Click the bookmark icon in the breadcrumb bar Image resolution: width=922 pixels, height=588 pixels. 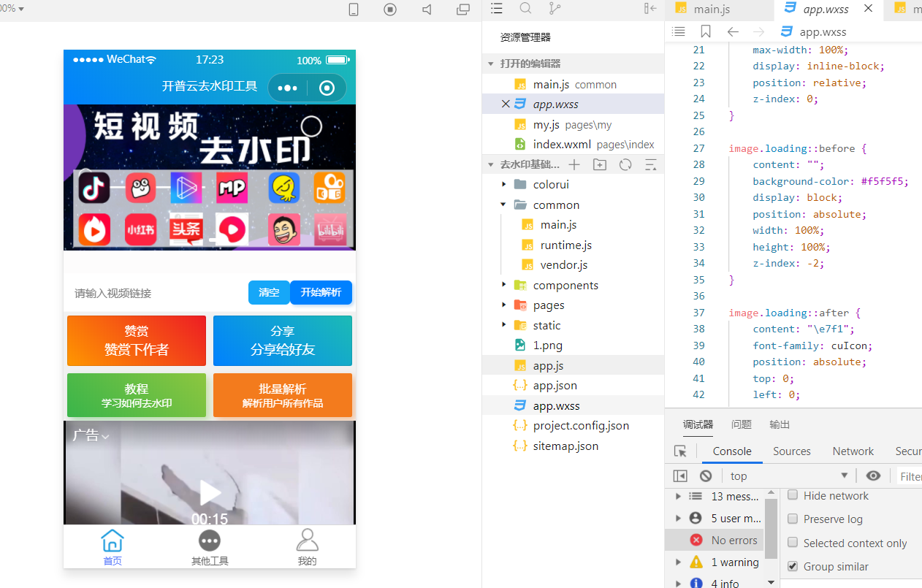[x=706, y=31]
